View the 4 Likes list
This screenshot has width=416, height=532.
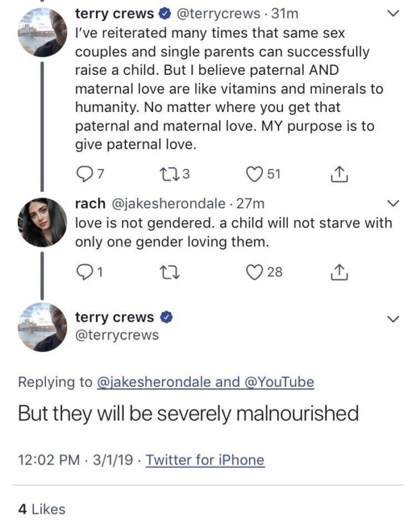pyautogui.click(x=42, y=509)
